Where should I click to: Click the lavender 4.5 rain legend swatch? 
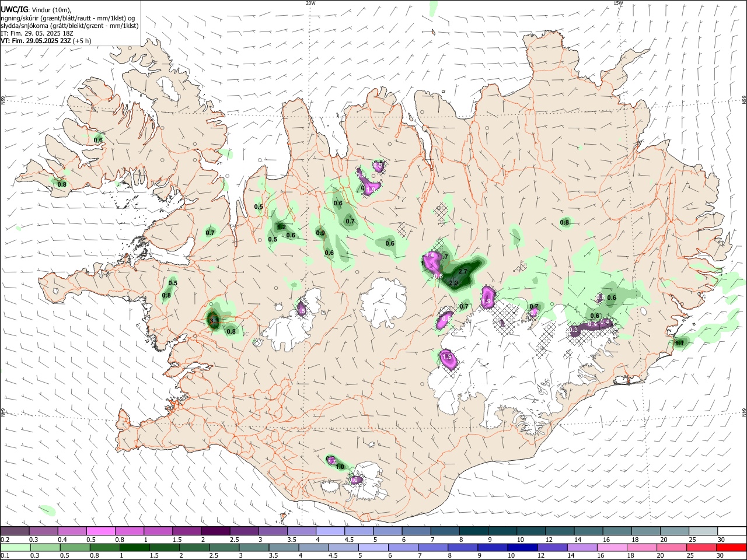pos(343,547)
